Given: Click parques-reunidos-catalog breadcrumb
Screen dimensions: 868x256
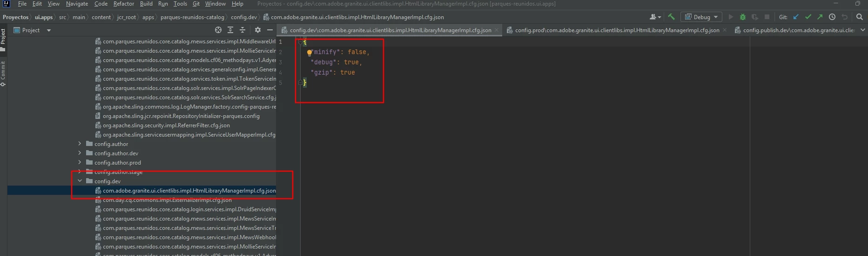Looking at the screenshot, I should tap(192, 17).
